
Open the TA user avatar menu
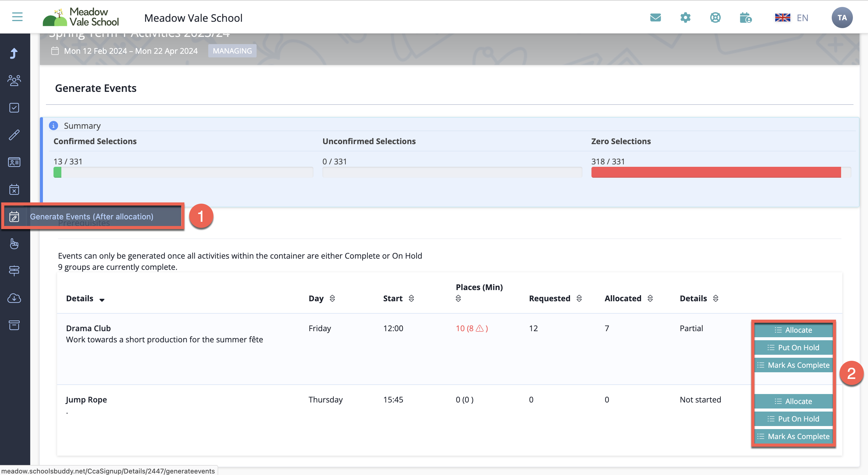(x=842, y=18)
